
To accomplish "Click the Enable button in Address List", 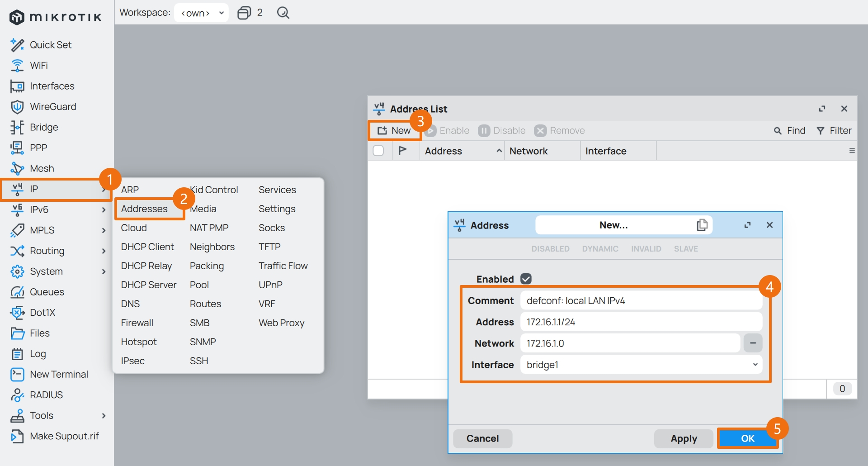I will pyautogui.click(x=447, y=131).
